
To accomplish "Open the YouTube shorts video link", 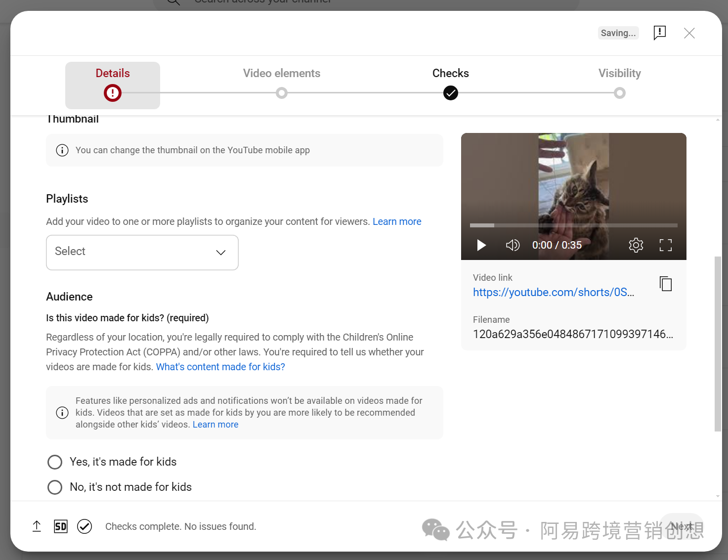I will pos(553,292).
